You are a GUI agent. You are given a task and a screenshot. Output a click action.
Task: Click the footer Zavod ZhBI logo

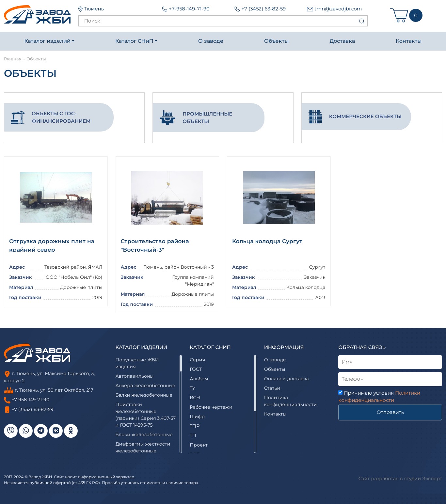click(x=37, y=353)
